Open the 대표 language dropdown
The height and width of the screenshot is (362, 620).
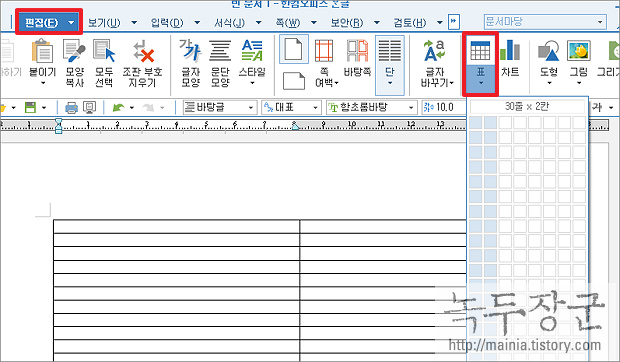click(291, 107)
